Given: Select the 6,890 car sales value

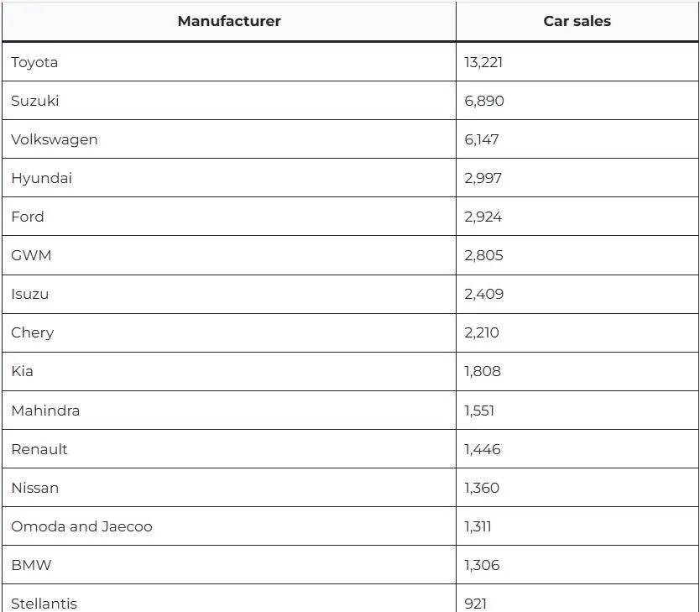Looking at the screenshot, I should (x=484, y=101).
